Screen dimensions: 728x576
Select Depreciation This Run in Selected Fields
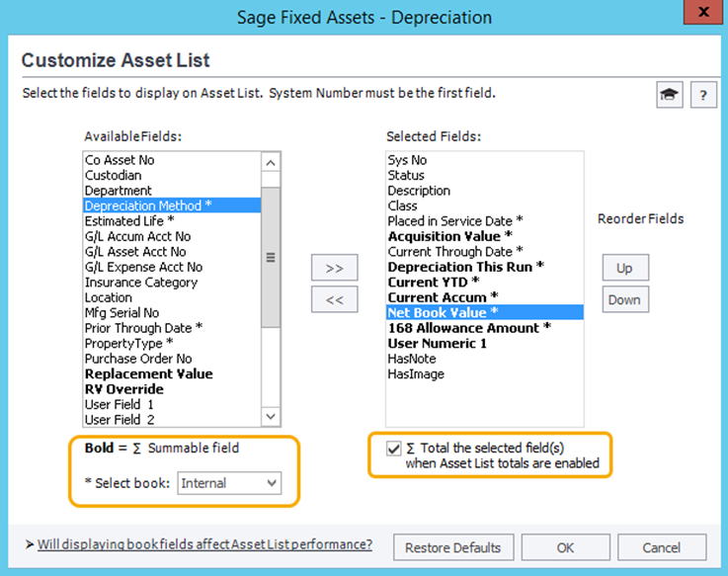click(465, 267)
